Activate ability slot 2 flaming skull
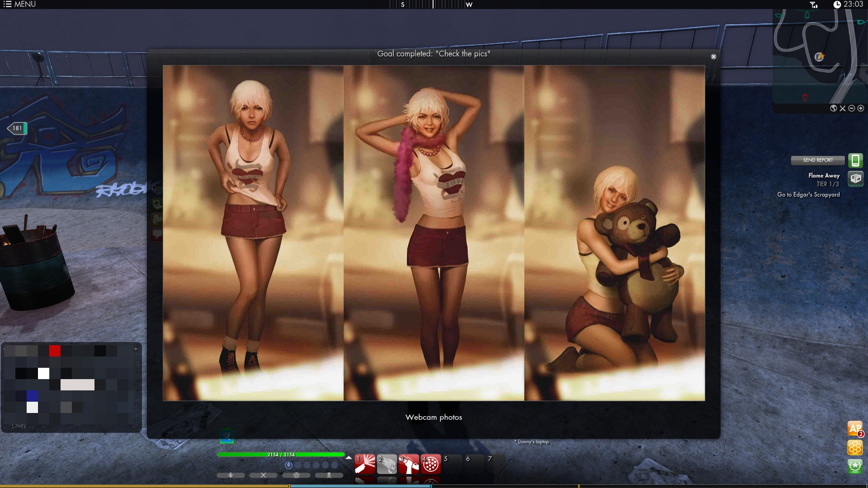This screenshot has width=868, height=488. click(x=387, y=464)
